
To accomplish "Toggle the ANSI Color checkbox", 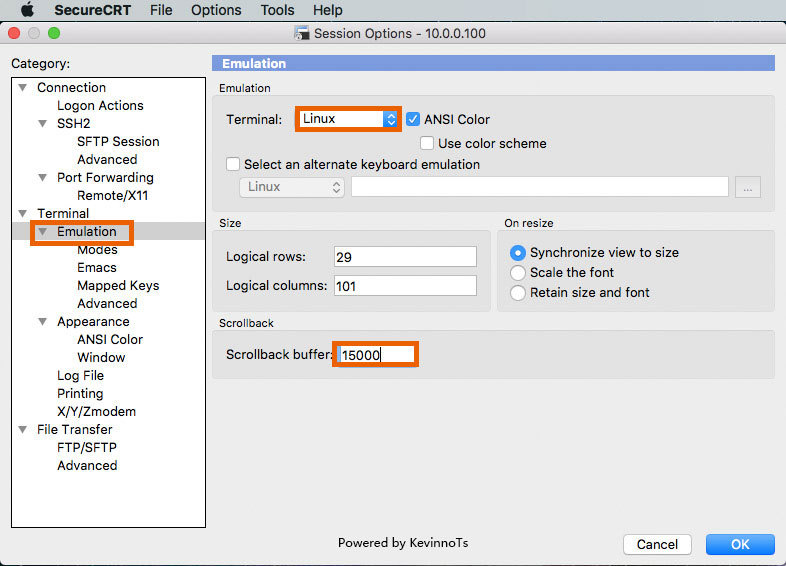I will tap(413, 119).
